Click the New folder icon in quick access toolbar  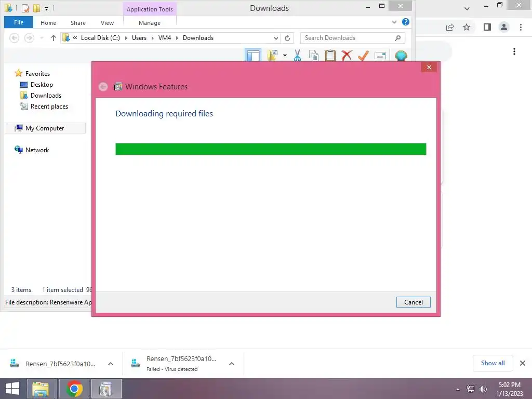pos(36,8)
